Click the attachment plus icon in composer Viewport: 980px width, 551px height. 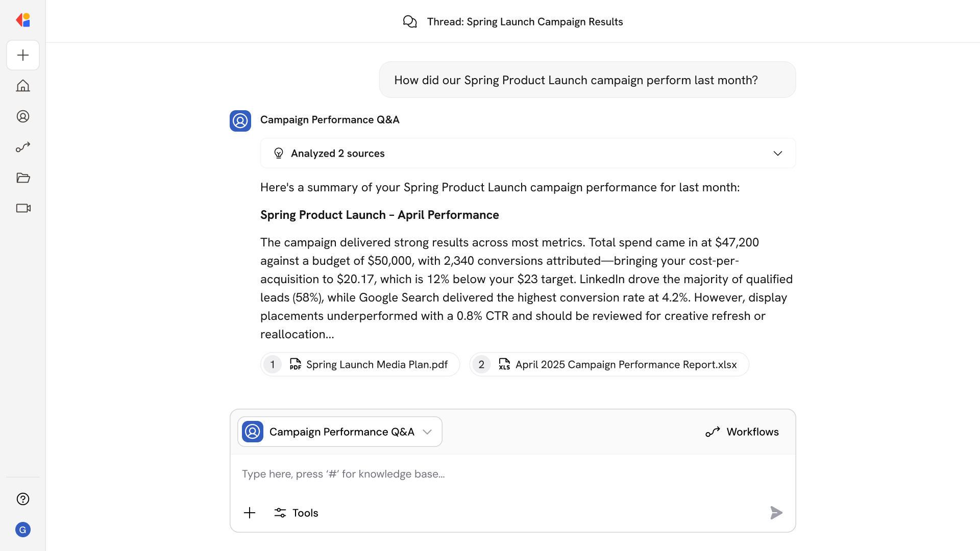tap(250, 513)
